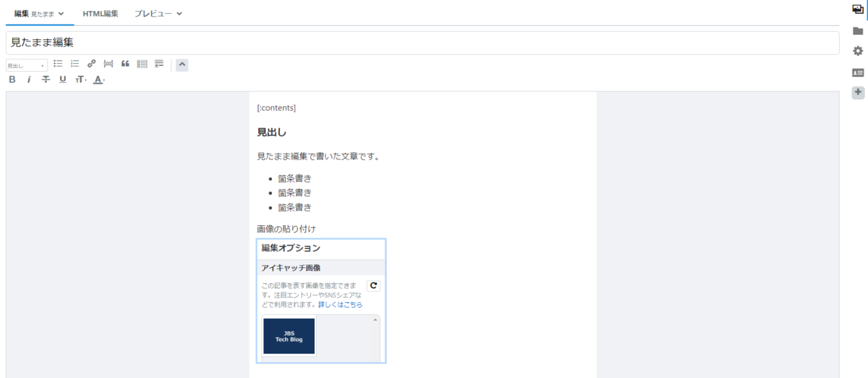This screenshot has height=378, width=868.
Task: Underline the selected text
Action: pos(62,80)
